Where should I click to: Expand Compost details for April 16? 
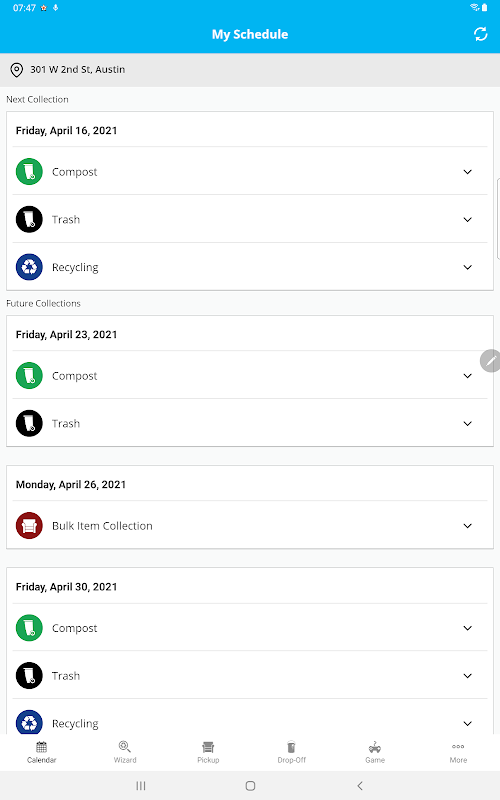pyautogui.click(x=467, y=172)
